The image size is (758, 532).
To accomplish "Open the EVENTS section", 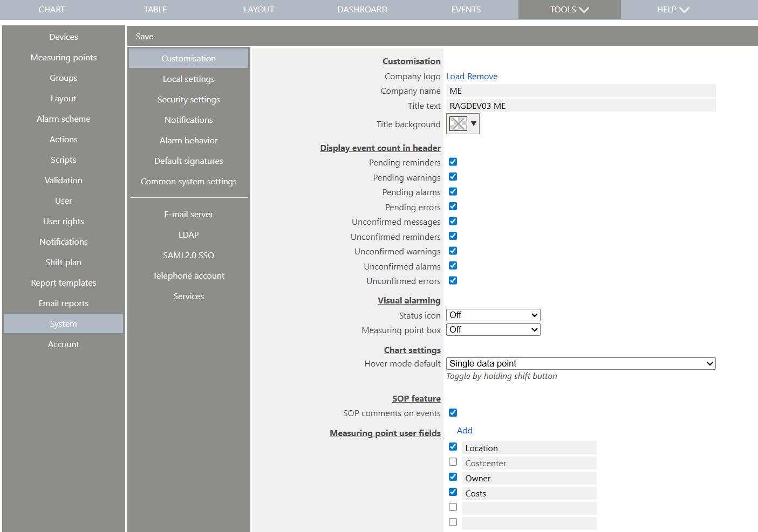I will coord(466,9).
